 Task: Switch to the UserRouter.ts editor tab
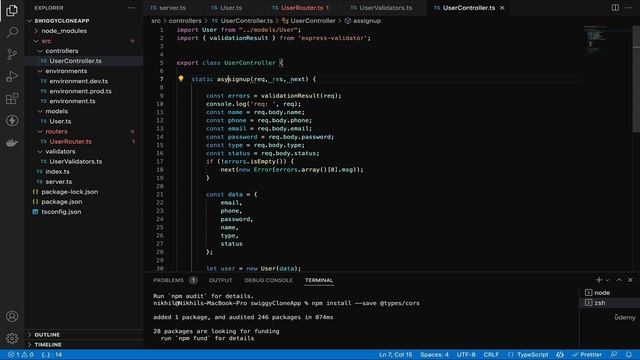click(301, 8)
